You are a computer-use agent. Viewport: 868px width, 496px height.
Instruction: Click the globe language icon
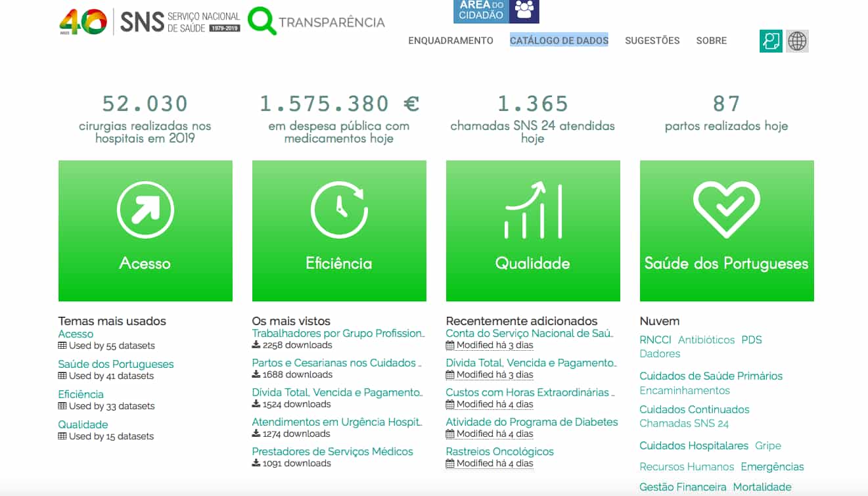[797, 41]
